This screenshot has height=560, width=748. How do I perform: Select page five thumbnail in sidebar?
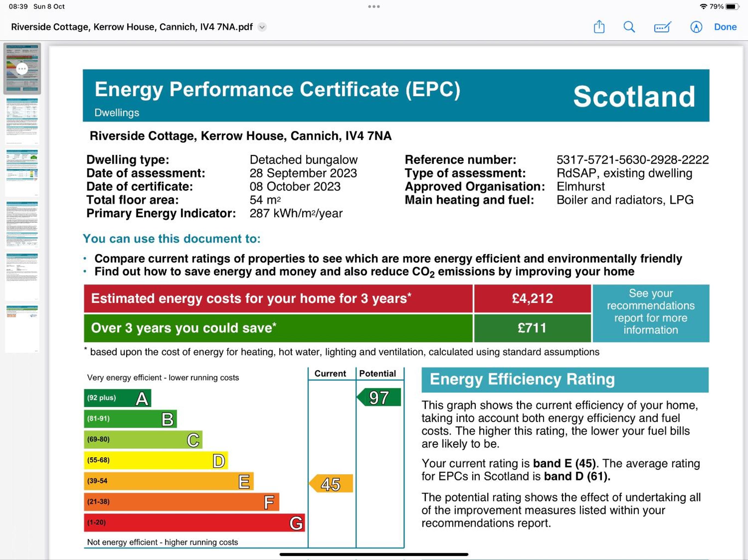[22, 277]
